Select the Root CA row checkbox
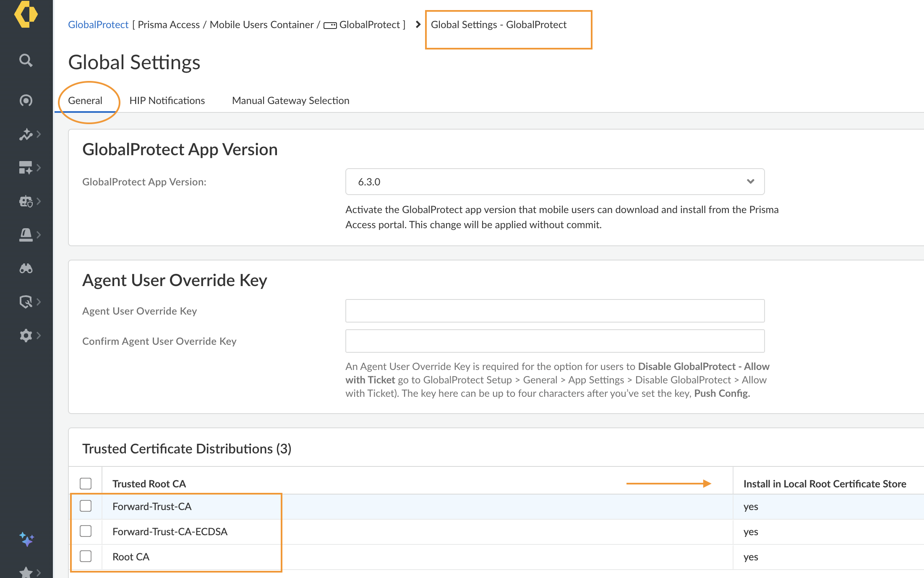 pyautogui.click(x=86, y=556)
